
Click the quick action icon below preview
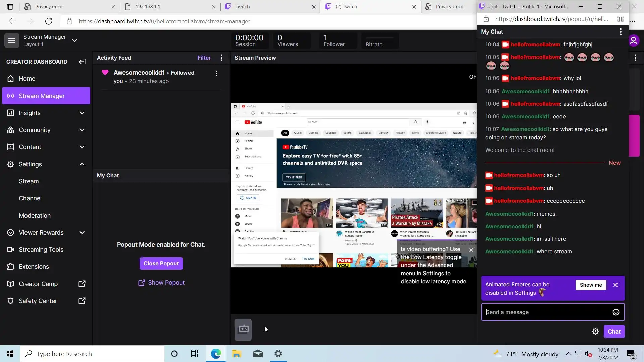(243, 329)
